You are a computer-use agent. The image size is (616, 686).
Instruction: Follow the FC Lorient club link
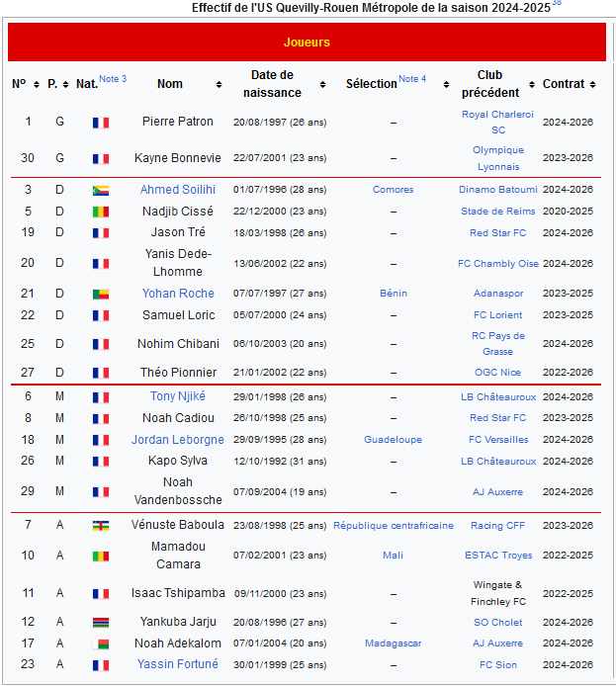pyautogui.click(x=498, y=315)
